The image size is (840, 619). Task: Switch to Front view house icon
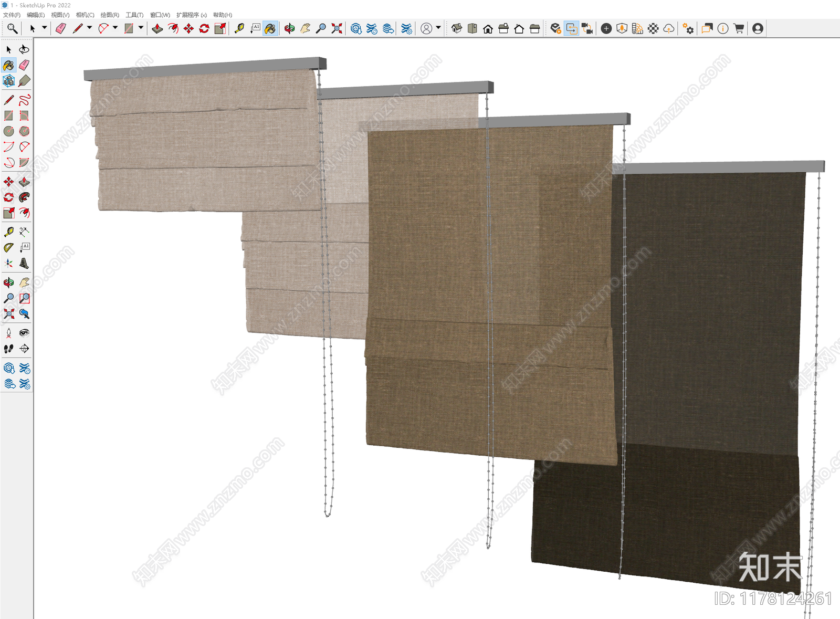tap(488, 28)
